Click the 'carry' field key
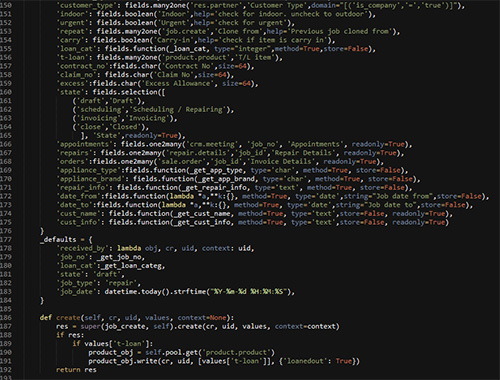 point(72,40)
